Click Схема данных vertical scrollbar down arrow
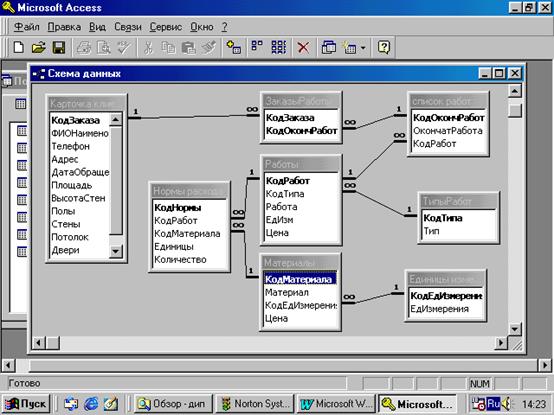Viewport: 554px width, 415px height. click(515, 329)
